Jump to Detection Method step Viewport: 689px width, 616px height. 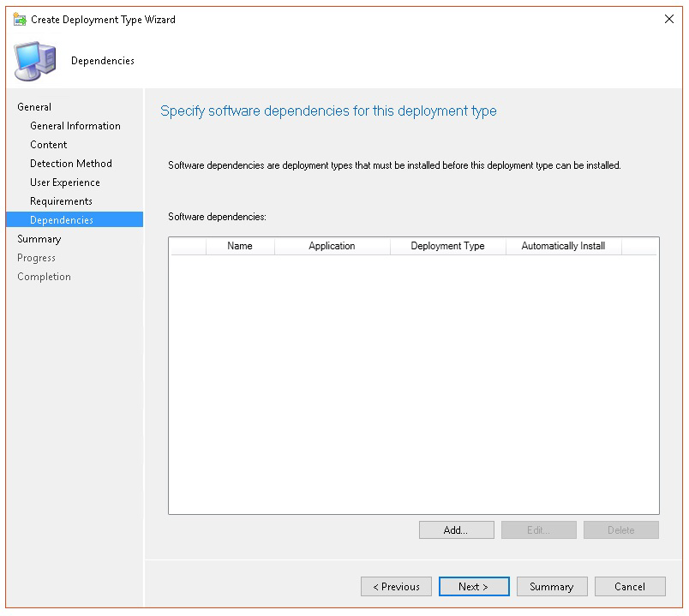click(x=71, y=164)
